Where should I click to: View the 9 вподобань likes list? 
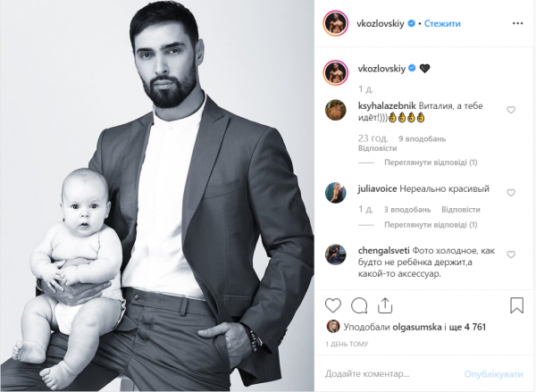point(423,139)
